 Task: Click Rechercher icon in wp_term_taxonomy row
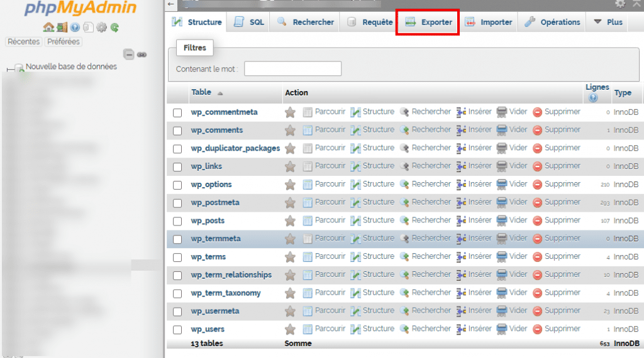(404, 293)
